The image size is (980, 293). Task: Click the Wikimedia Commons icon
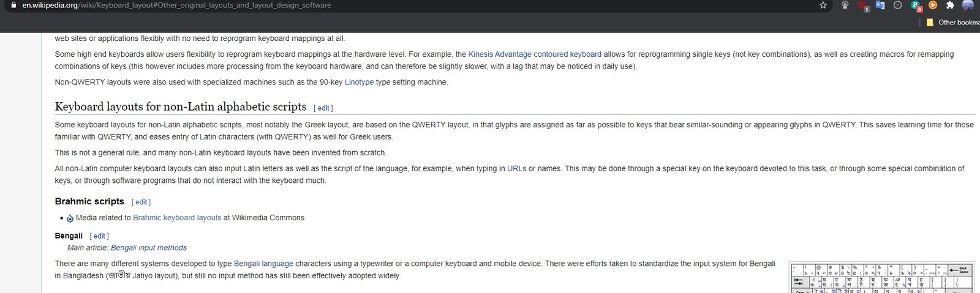(x=70, y=218)
